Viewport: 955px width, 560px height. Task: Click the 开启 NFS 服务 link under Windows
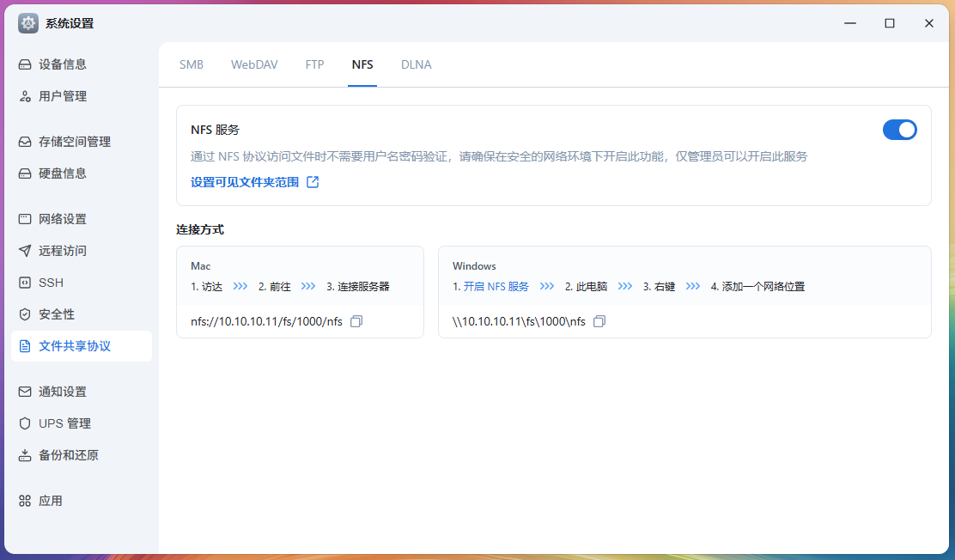496,287
